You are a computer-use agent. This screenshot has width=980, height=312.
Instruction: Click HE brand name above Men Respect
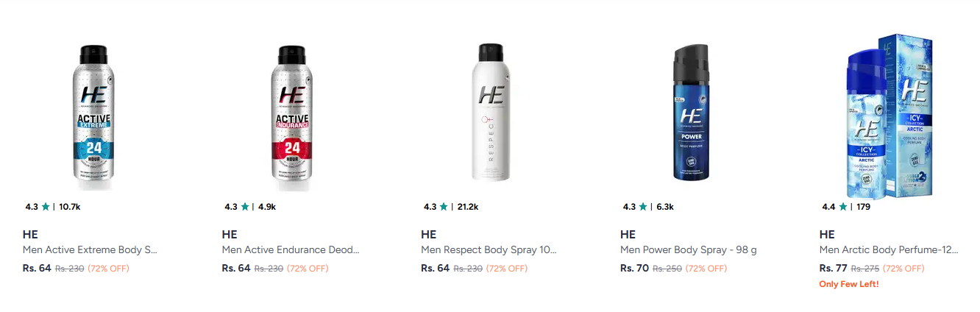pyautogui.click(x=429, y=235)
